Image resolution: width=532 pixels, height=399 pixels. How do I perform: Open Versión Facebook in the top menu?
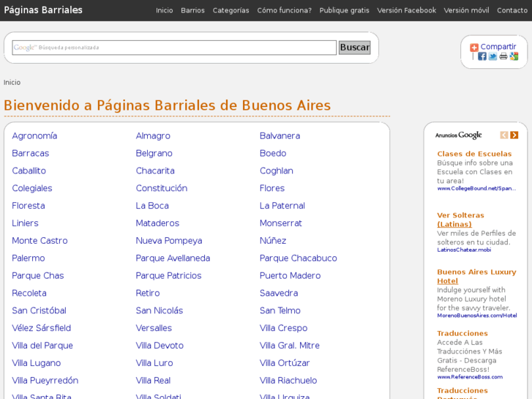(406, 10)
